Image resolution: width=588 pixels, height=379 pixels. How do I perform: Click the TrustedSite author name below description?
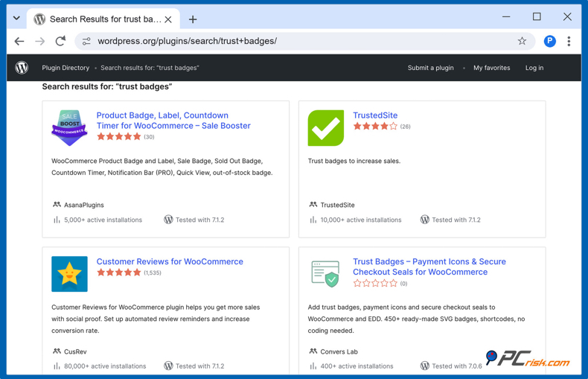pyautogui.click(x=337, y=205)
